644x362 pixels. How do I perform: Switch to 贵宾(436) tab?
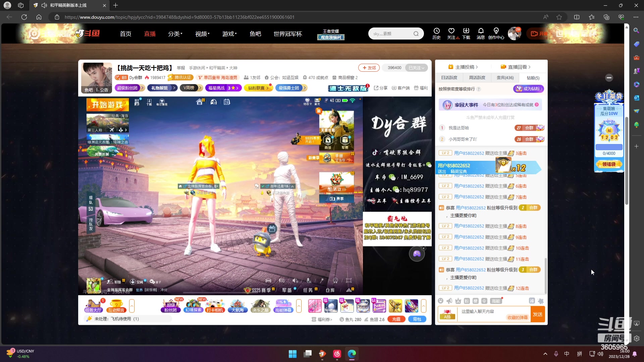505,77
